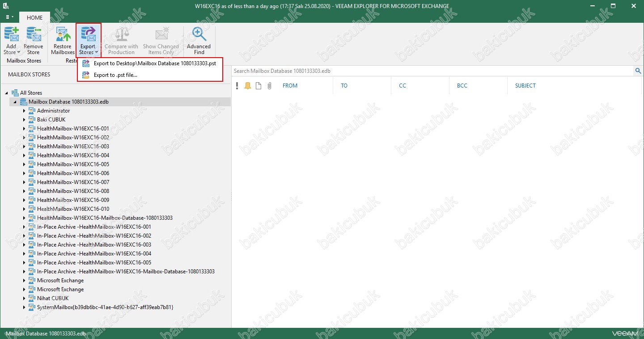The height and width of the screenshot is (339, 644).
Task: Sort by the attachment paperclip column icon
Action: [269, 86]
